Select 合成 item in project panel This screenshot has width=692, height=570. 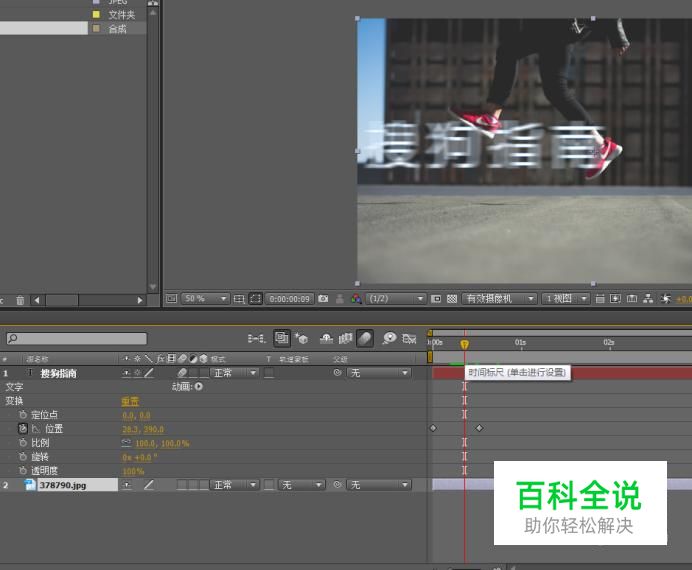[x=117, y=29]
